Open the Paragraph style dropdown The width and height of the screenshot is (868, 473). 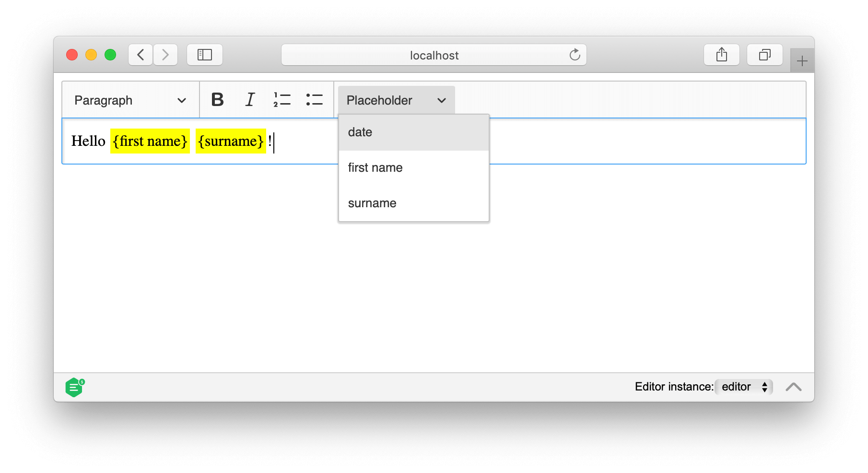(129, 100)
